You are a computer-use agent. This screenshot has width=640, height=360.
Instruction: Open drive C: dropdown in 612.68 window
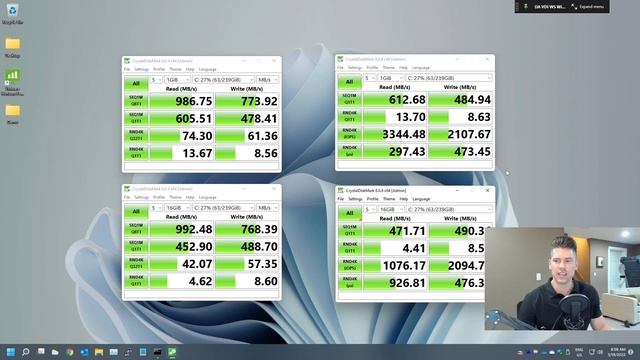click(449, 78)
